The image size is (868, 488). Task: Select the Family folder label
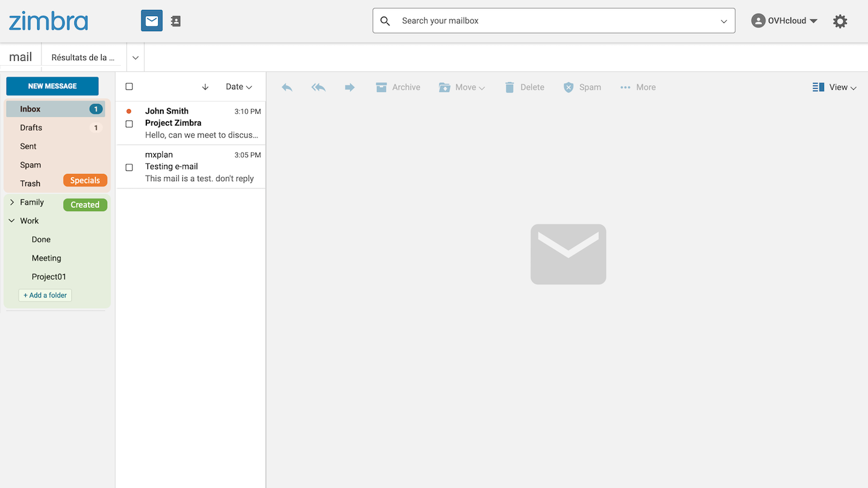pyautogui.click(x=32, y=202)
